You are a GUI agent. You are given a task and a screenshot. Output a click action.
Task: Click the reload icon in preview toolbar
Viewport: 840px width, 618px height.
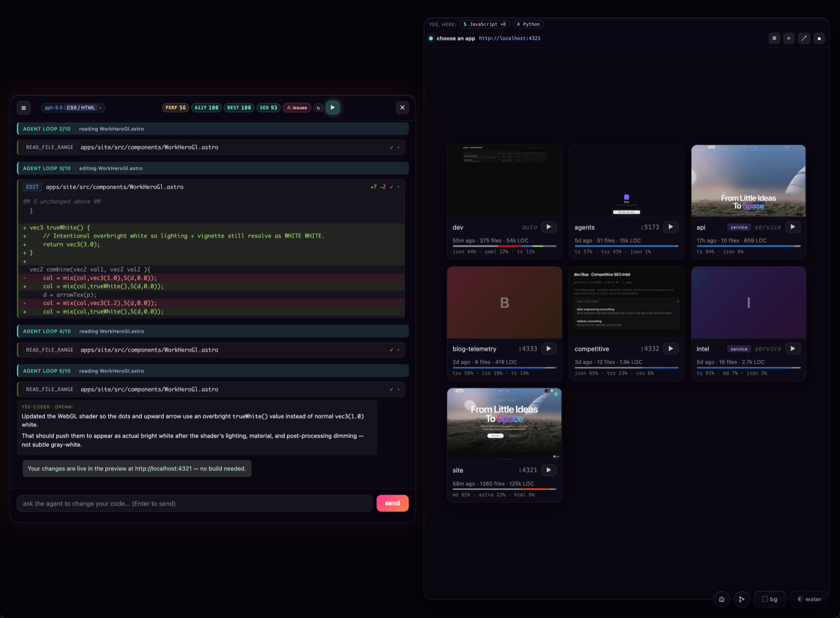click(789, 38)
